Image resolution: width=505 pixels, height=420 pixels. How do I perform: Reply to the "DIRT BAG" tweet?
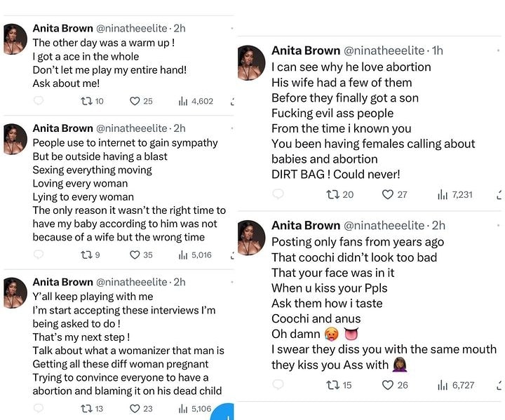pyautogui.click(x=278, y=194)
